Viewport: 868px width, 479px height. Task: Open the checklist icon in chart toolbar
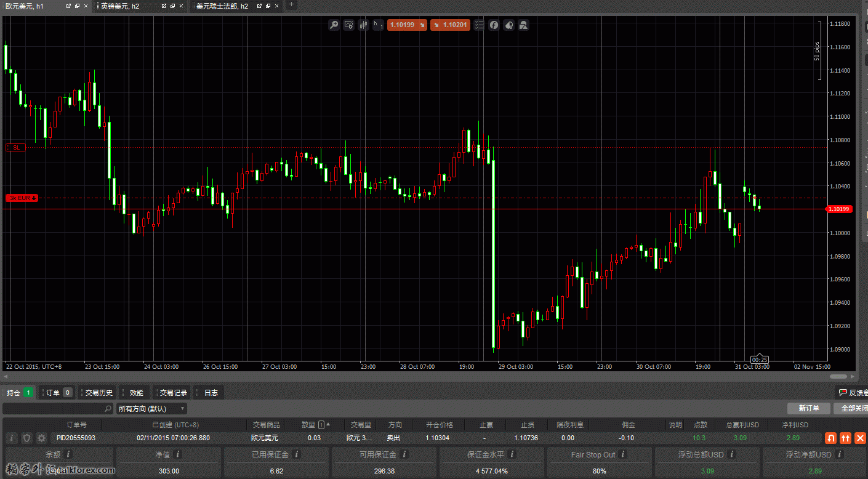click(479, 25)
